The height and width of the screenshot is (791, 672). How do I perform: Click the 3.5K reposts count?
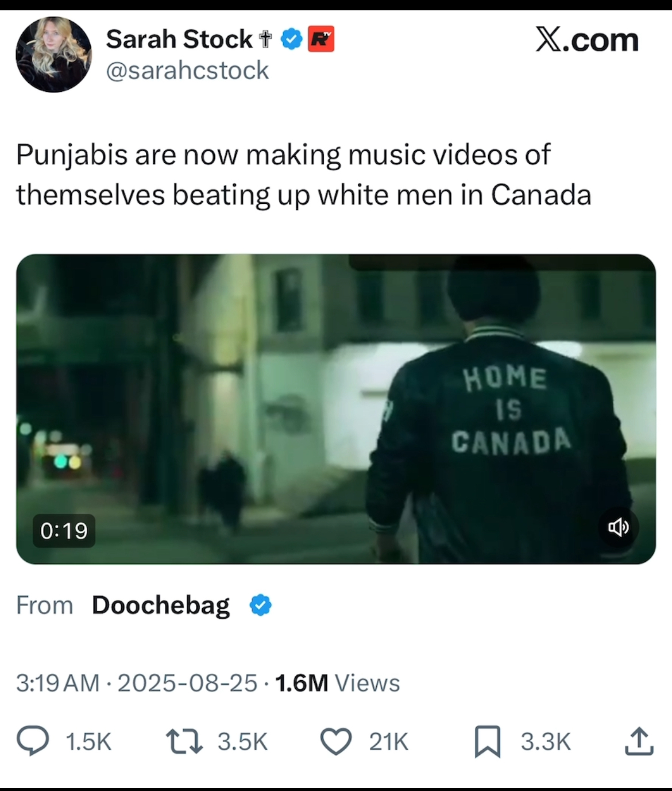(x=242, y=742)
